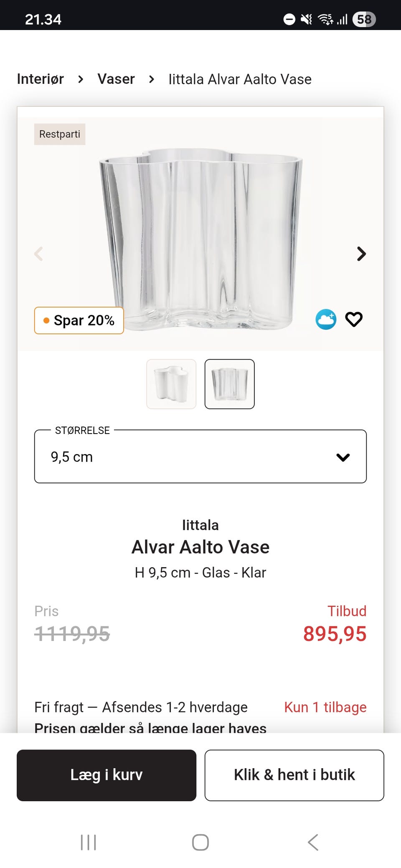Open the Størrelse size dropdown

click(x=200, y=457)
